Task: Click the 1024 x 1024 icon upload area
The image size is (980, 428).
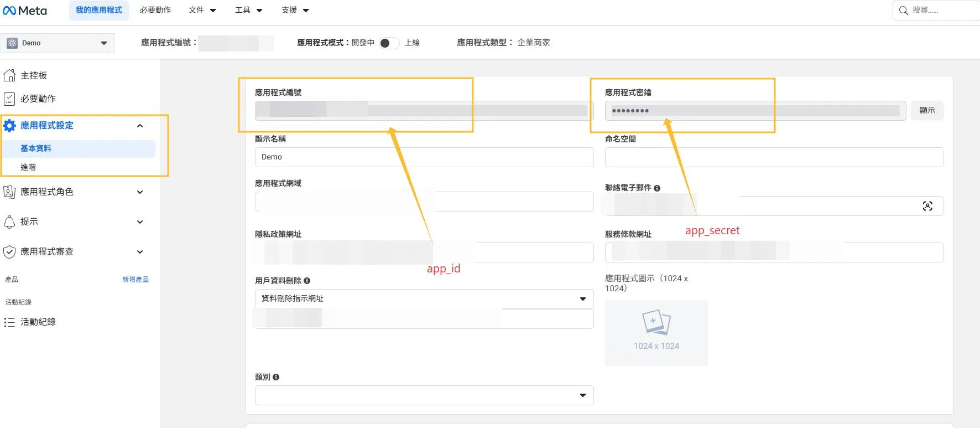Action: click(x=656, y=333)
